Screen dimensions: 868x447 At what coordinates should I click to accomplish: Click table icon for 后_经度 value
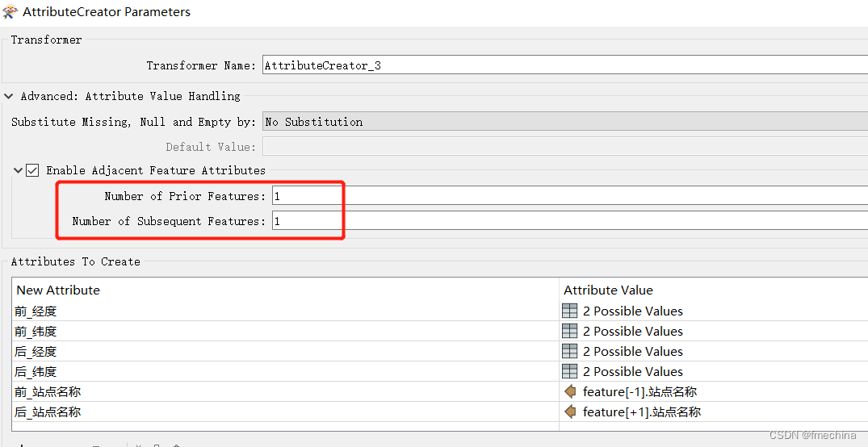[x=569, y=351]
